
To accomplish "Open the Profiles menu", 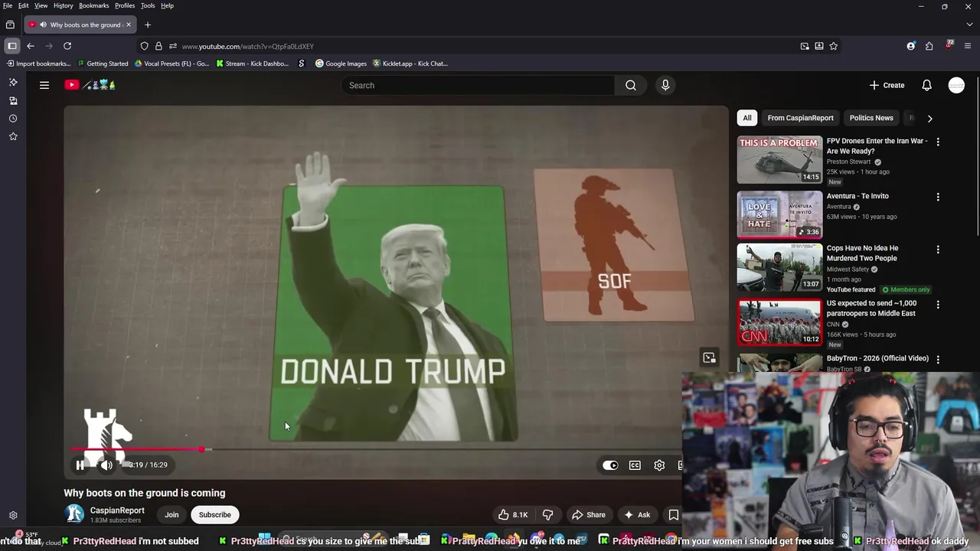I will click(125, 5).
